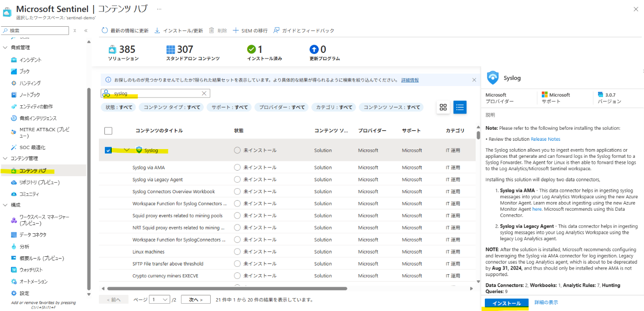The width and height of the screenshot is (644, 311).
Task: Open the プロバイダー filter
Action: click(282, 107)
